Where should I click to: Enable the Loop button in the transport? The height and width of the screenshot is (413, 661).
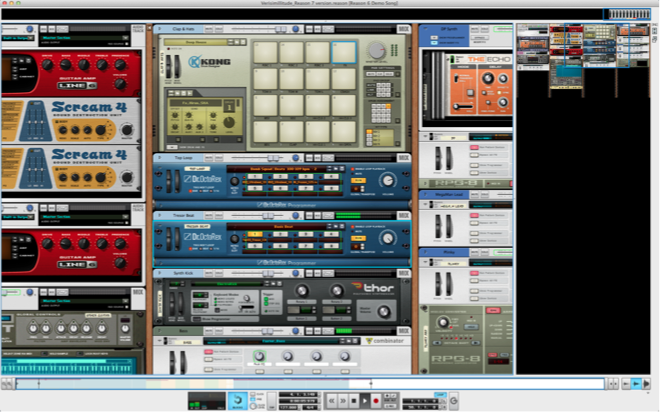point(440,395)
